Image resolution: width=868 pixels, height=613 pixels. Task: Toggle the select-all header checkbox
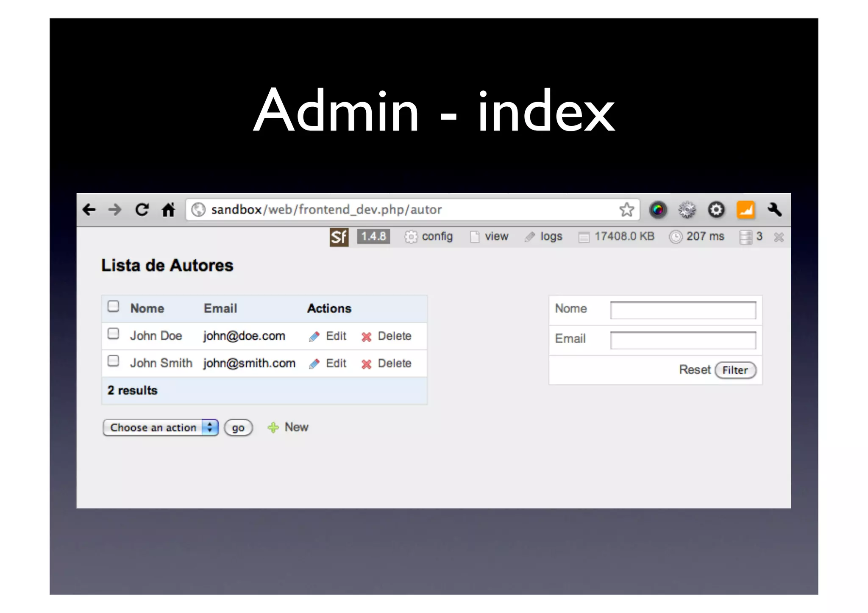(113, 306)
